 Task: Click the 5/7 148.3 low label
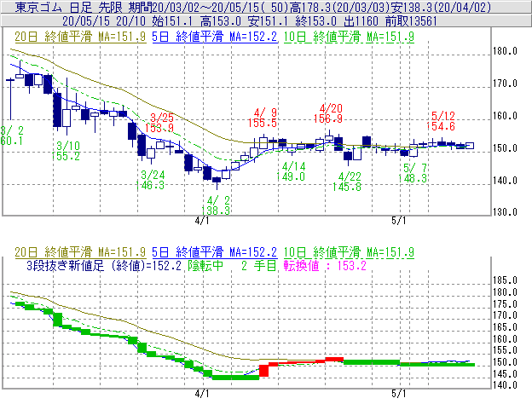413,173
